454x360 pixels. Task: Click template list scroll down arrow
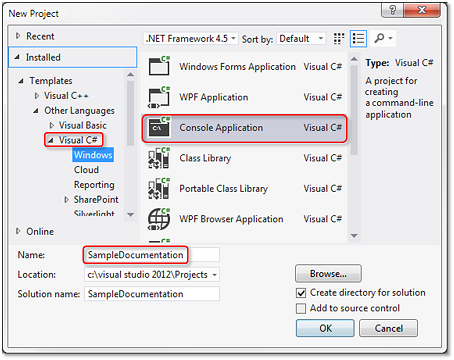pyautogui.click(x=354, y=236)
